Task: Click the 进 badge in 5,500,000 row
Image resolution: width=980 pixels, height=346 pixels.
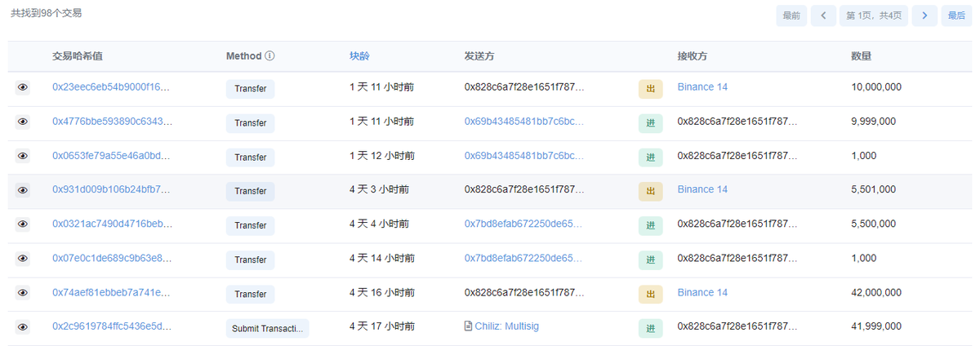Action: pos(650,225)
